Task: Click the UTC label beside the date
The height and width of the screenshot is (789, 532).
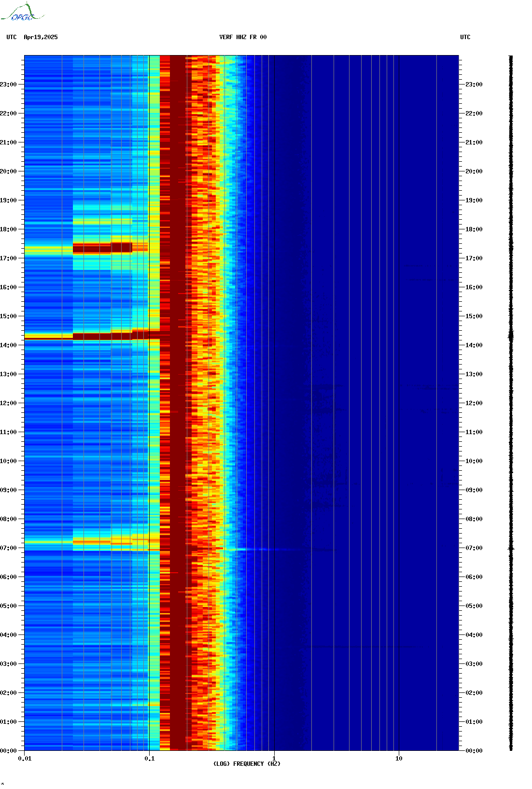Action: pyautogui.click(x=12, y=37)
